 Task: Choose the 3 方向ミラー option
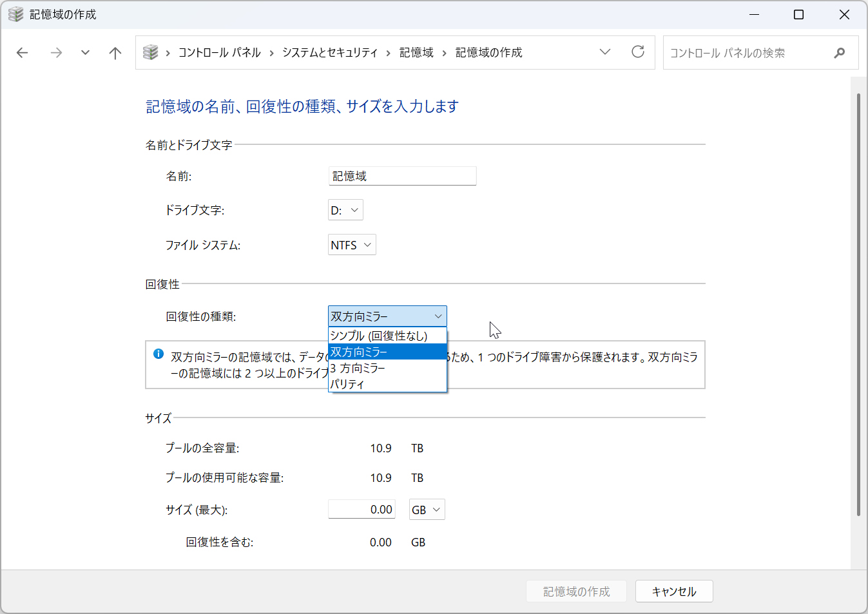(x=387, y=368)
